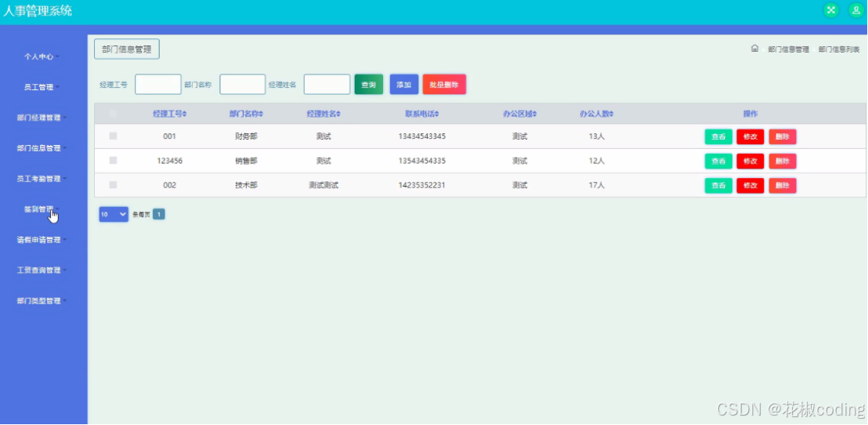View details of 财务部 row

718,137
